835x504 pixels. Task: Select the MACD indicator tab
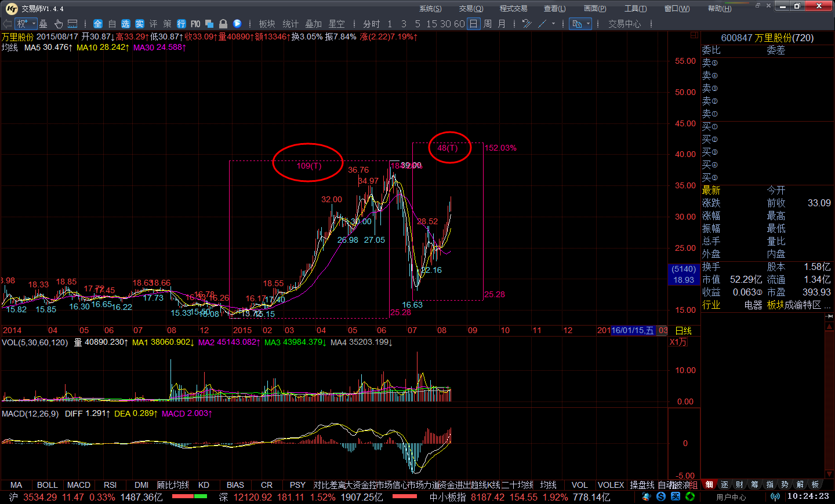(79, 485)
